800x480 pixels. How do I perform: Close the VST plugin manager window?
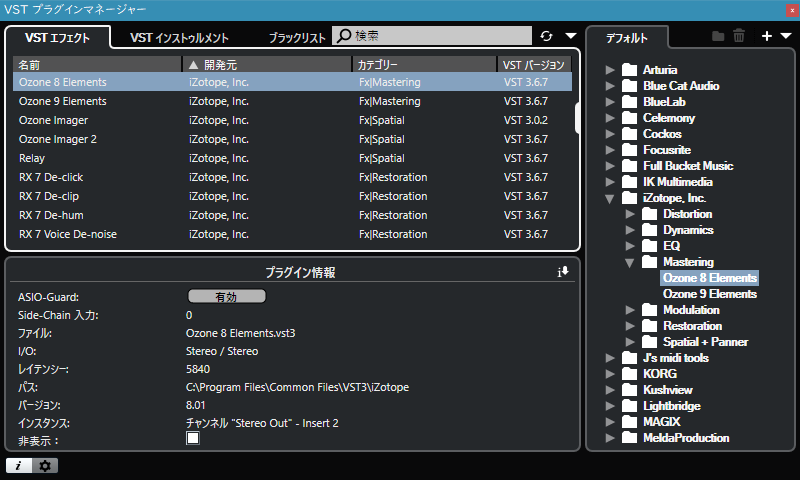pos(792,10)
